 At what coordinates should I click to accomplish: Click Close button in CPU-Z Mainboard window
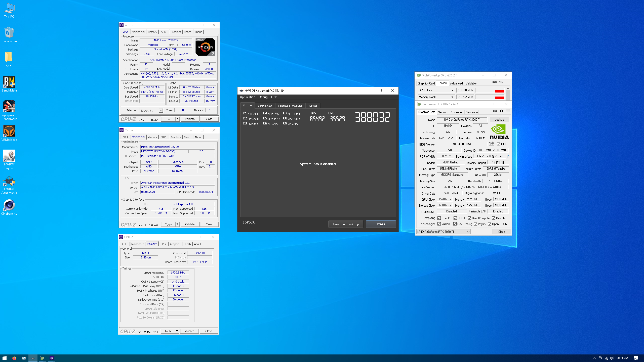tap(209, 224)
